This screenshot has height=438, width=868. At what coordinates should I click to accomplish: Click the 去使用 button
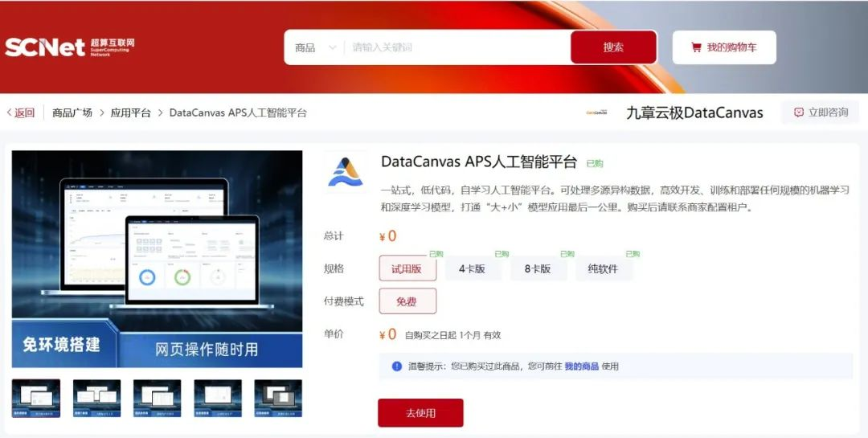(x=420, y=413)
